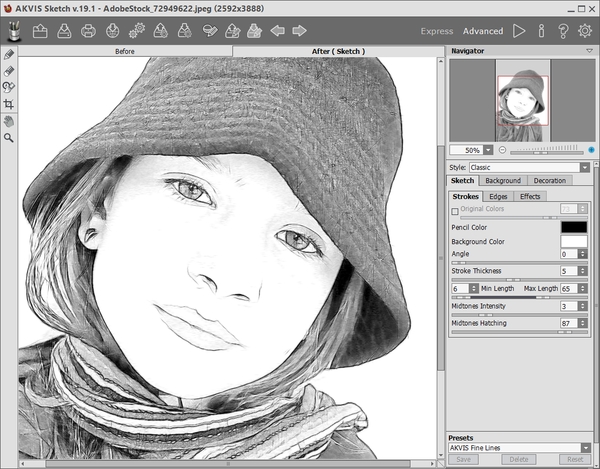The height and width of the screenshot is (469, 600).
Task: Click the presets Reset button
Action: point(575,459)
